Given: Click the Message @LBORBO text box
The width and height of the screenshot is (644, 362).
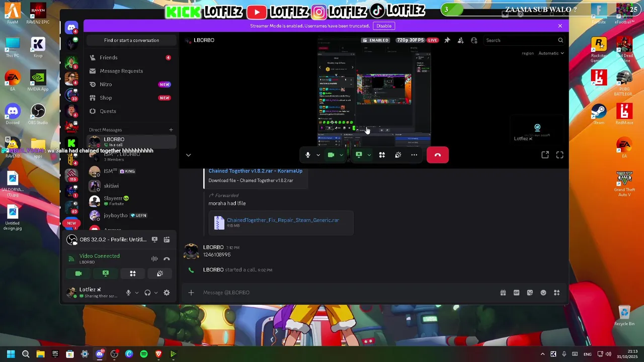Looking at the screenshot, I should (x=347, y=293).
